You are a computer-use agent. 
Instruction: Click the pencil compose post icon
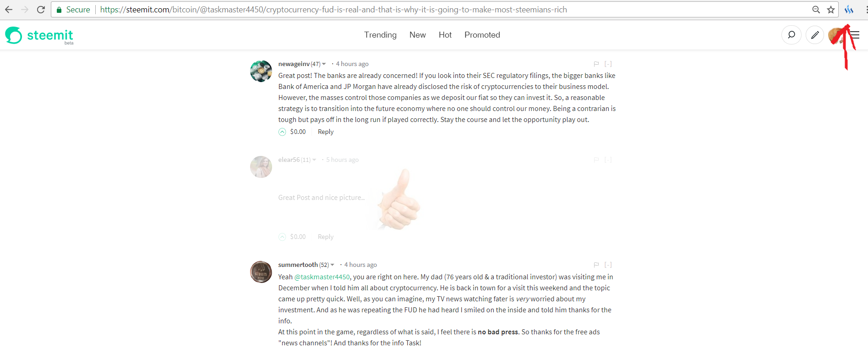tap(815, 35)
